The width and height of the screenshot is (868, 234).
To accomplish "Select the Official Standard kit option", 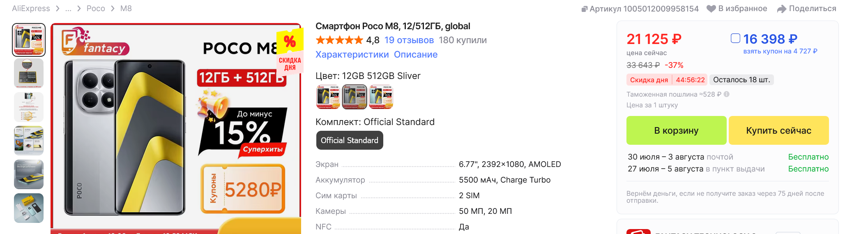I will [x=350, y=140].
